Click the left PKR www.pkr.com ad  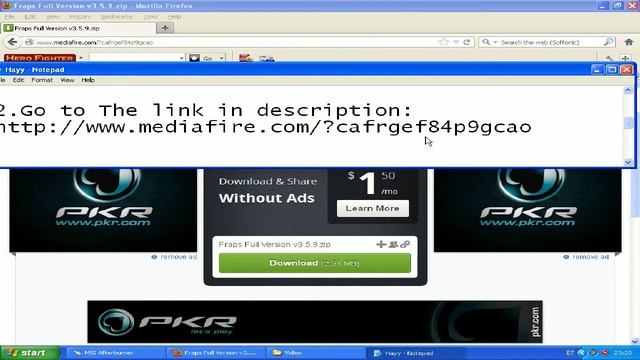click(103, 210)
